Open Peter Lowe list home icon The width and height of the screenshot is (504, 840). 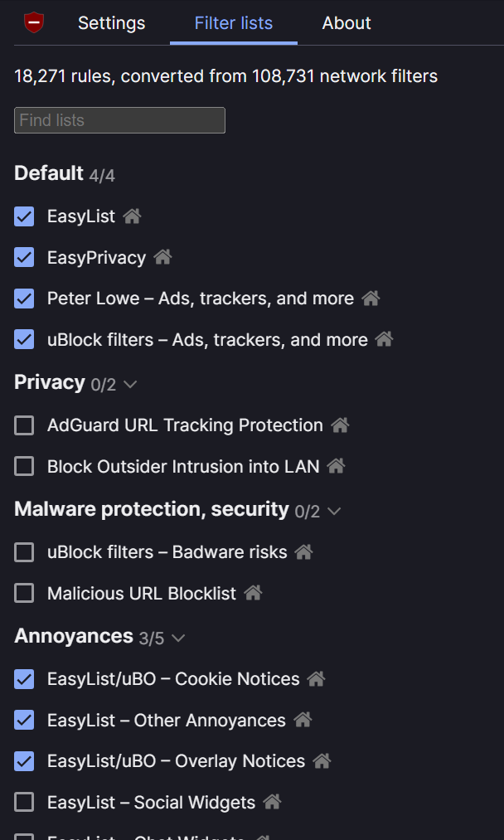[x=371, y=298]
